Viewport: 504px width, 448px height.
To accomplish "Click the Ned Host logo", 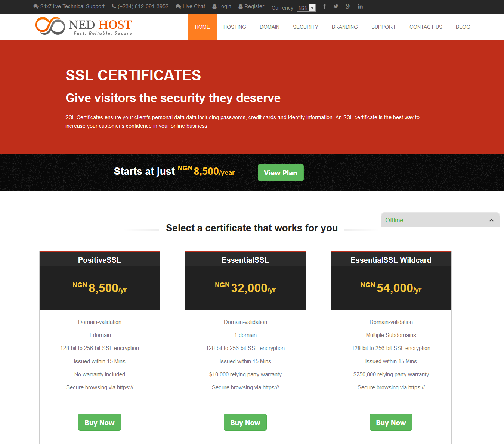I will coord(84,27).
